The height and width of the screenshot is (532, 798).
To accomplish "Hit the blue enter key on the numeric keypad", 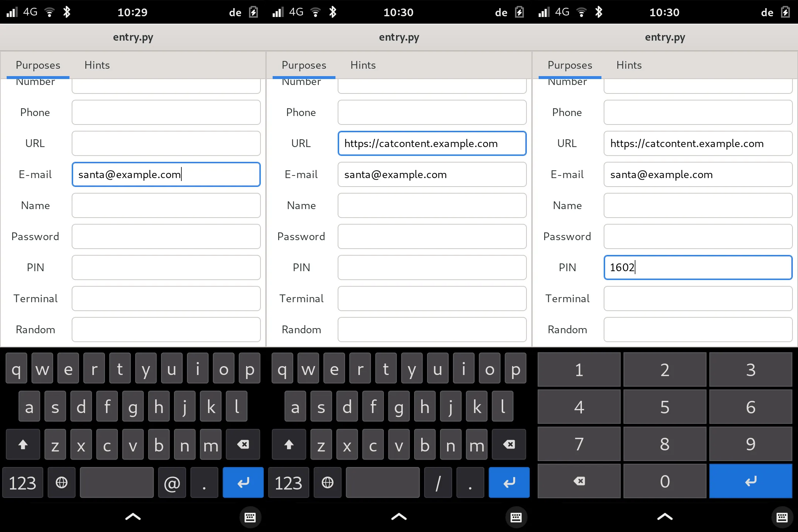I will pos(750,481).
